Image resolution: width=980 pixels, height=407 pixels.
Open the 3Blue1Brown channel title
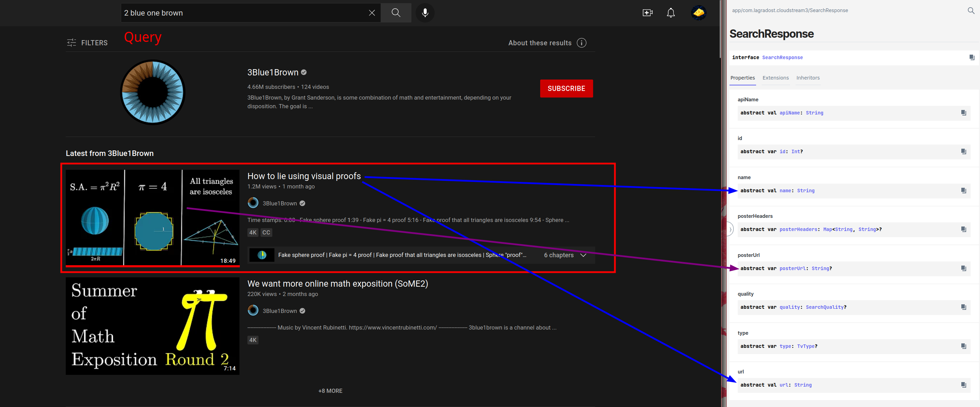[x=273, y=72]
